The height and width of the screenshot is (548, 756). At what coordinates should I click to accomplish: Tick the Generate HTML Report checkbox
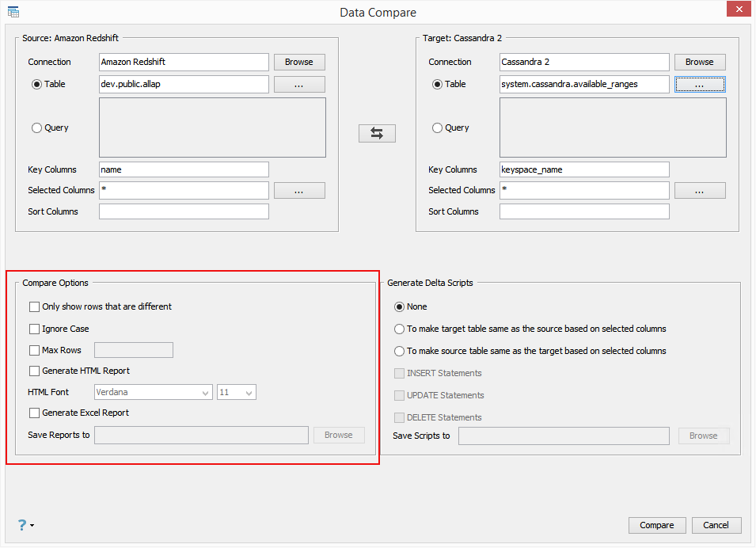point(35,371)
